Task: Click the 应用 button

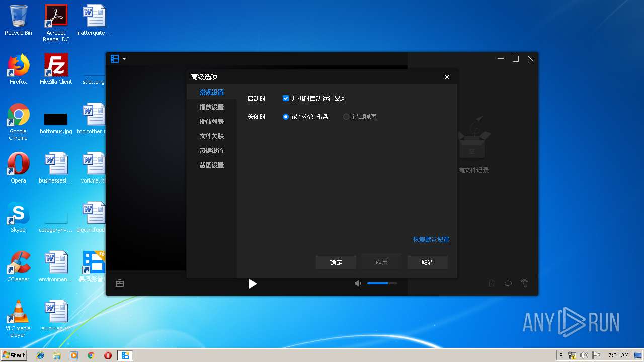Action: coord(382,263)
